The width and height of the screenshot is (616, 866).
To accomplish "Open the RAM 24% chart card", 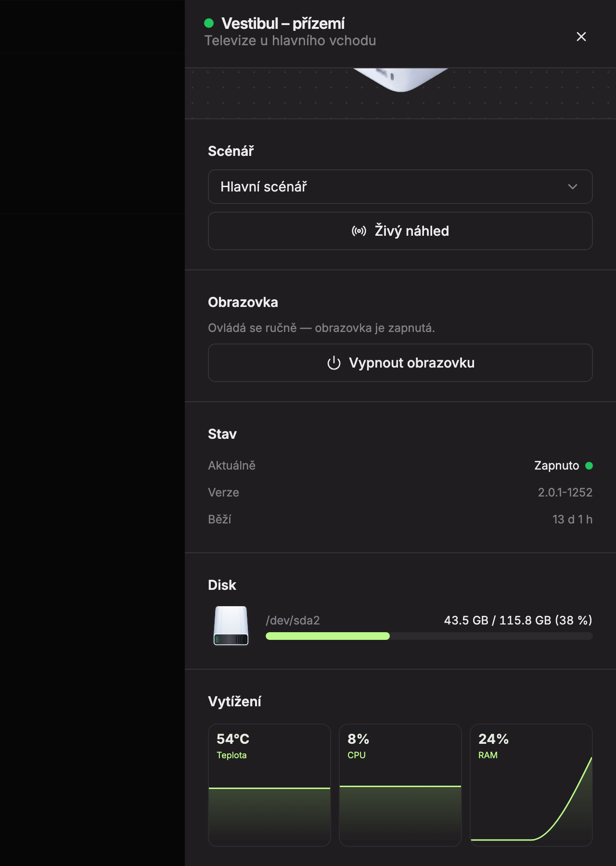I will pyautogui.click(x=531, y=785).
